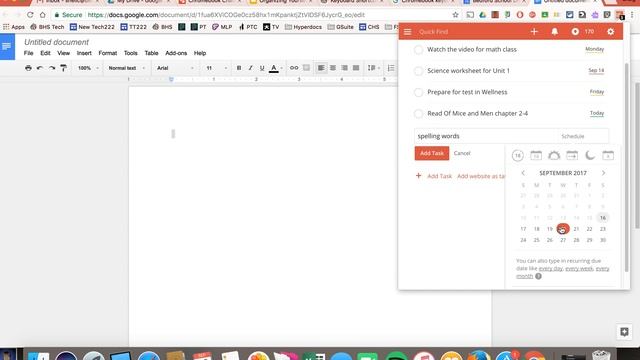The image size is (640, 360).
Task: Check off Science worksheet for Unit 1
Action: click(x=418, y=71)
